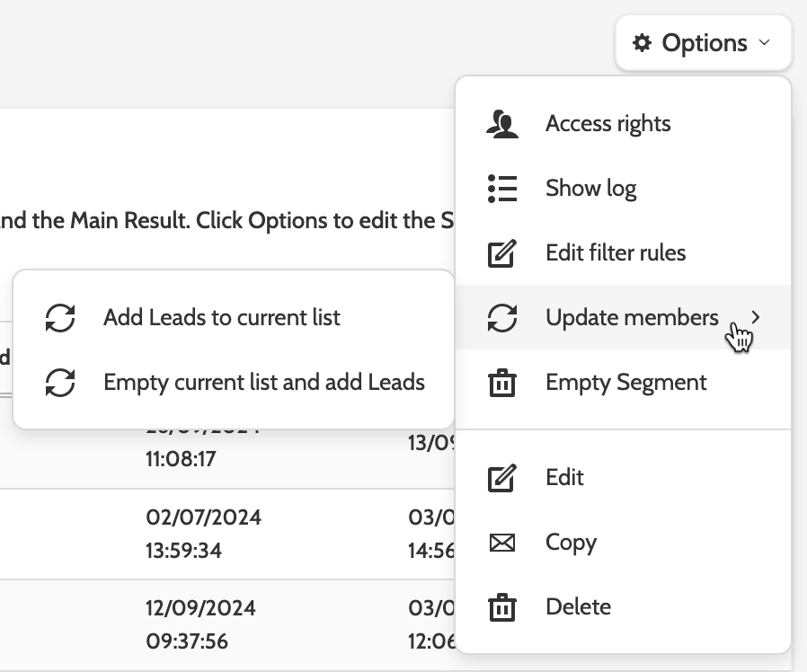Click Empty Segment menu item
Image resolution: width=807 pixels, height=672 pixels.
click(626, 383)
